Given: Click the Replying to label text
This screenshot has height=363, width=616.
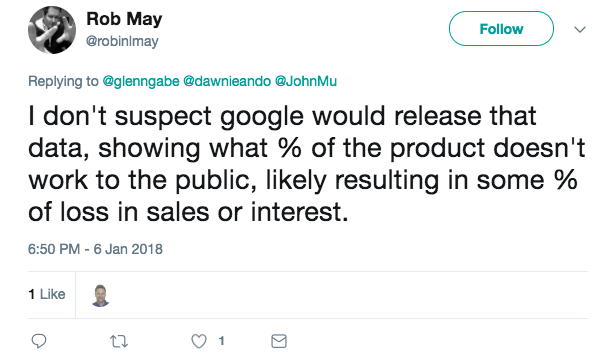Looking at the screenshot, I should (63, 81).
